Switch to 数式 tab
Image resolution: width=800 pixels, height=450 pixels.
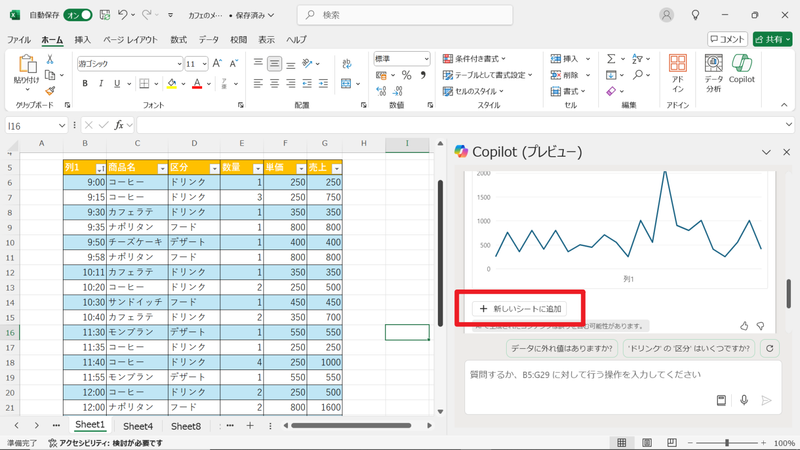(x=179, y=40)
